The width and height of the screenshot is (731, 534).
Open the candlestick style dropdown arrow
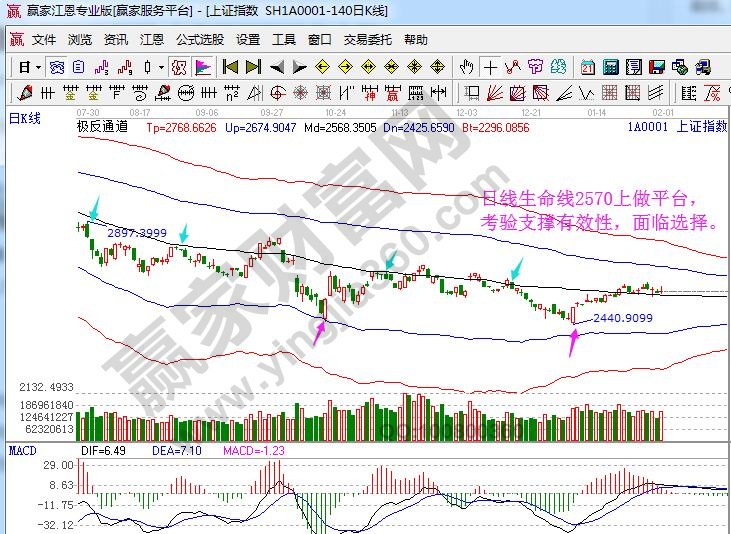pyautogui.click(x=162, y=67)
